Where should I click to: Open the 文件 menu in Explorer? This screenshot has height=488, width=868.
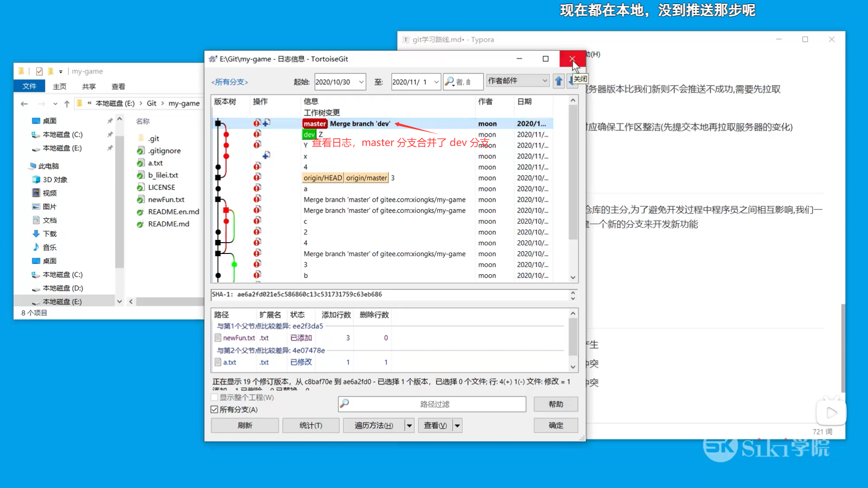tap(29, 86)
